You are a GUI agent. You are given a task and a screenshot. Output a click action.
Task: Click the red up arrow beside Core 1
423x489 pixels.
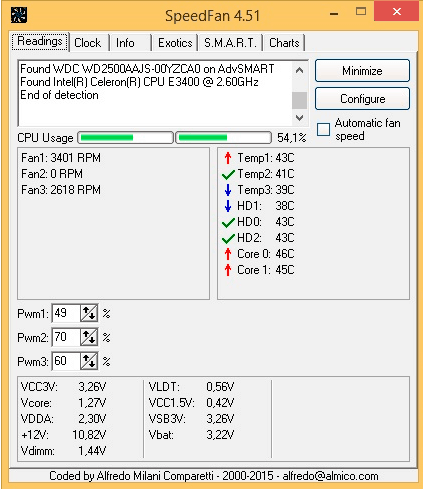[228, 270]
